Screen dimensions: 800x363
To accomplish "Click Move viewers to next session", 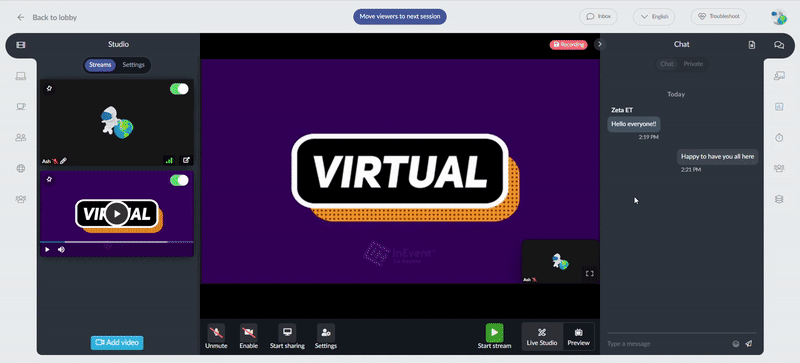I will pos(400,16).
